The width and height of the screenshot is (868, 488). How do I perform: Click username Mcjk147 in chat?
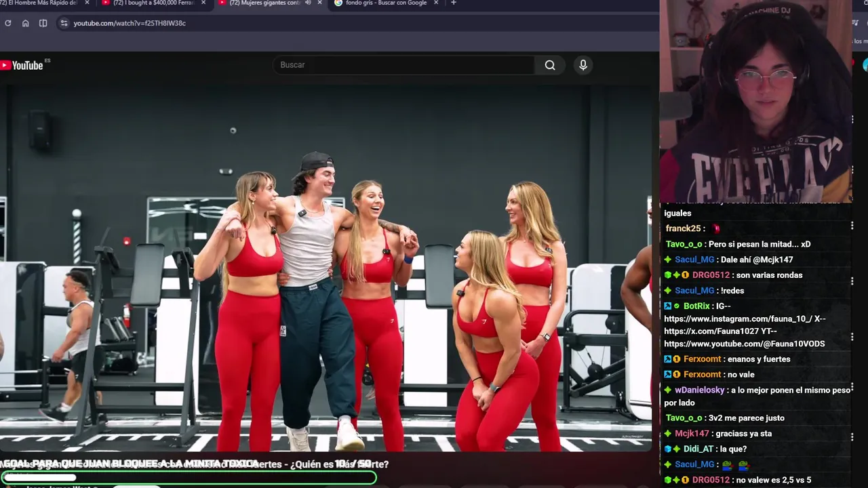[x=692, y=434]
